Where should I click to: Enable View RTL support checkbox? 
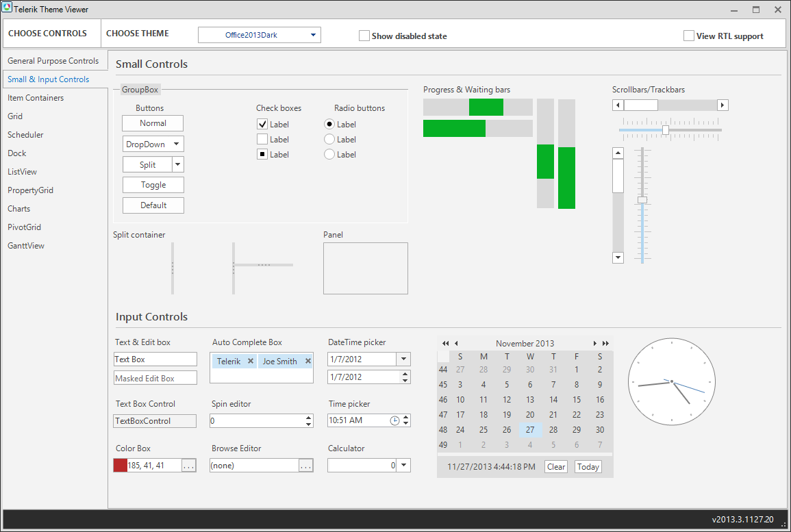pos(688,36)
